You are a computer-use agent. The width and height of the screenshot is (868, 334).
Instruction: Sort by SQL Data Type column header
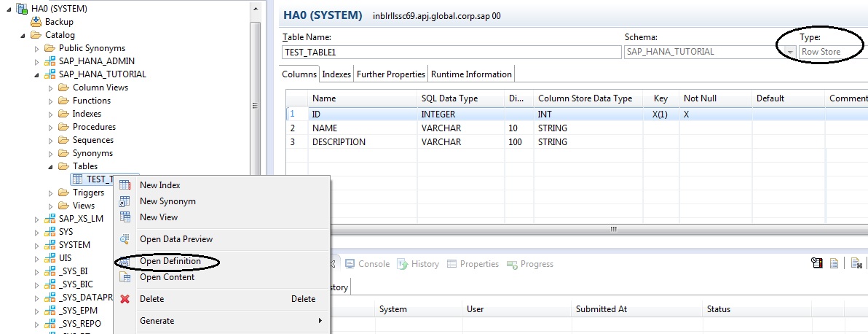click(x=460, y=98)
